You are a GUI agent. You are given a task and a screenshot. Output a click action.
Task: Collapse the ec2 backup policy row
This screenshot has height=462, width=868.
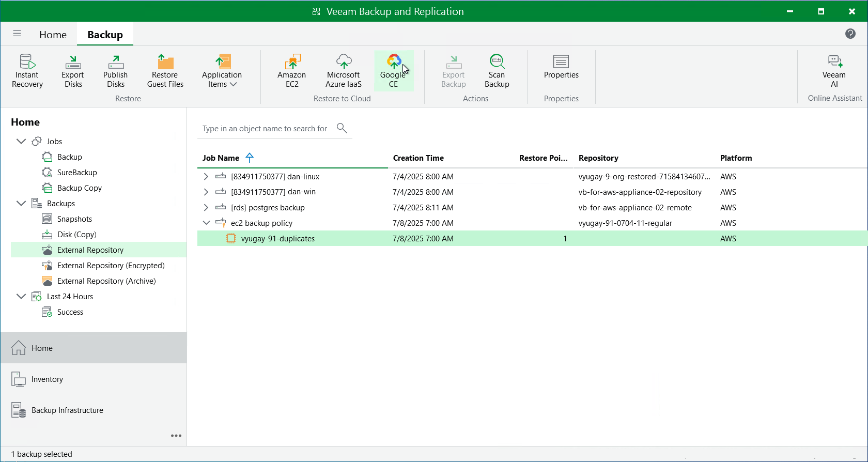pyautogui.click(x=206, y=223)
